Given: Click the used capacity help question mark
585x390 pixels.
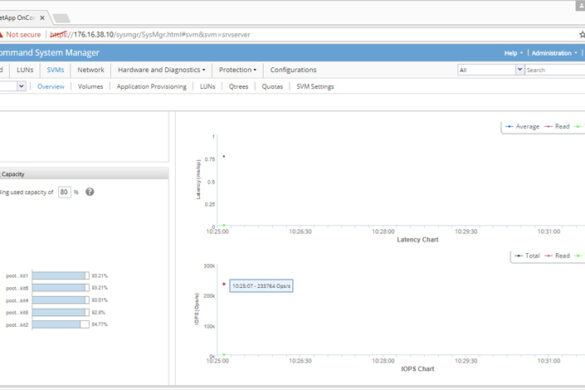Looking at the screenshot, I should tap(90, 192).
